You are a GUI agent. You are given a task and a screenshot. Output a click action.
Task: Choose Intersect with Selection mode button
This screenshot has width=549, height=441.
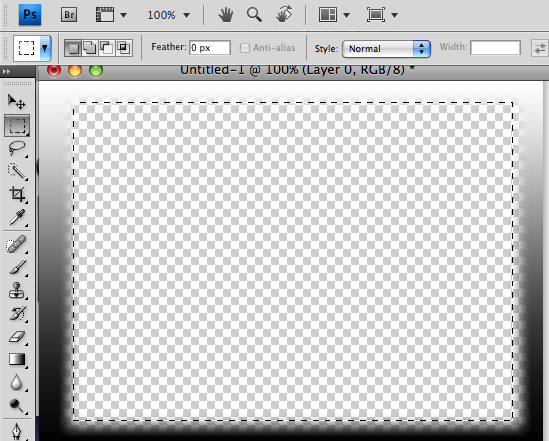[124, 48]
